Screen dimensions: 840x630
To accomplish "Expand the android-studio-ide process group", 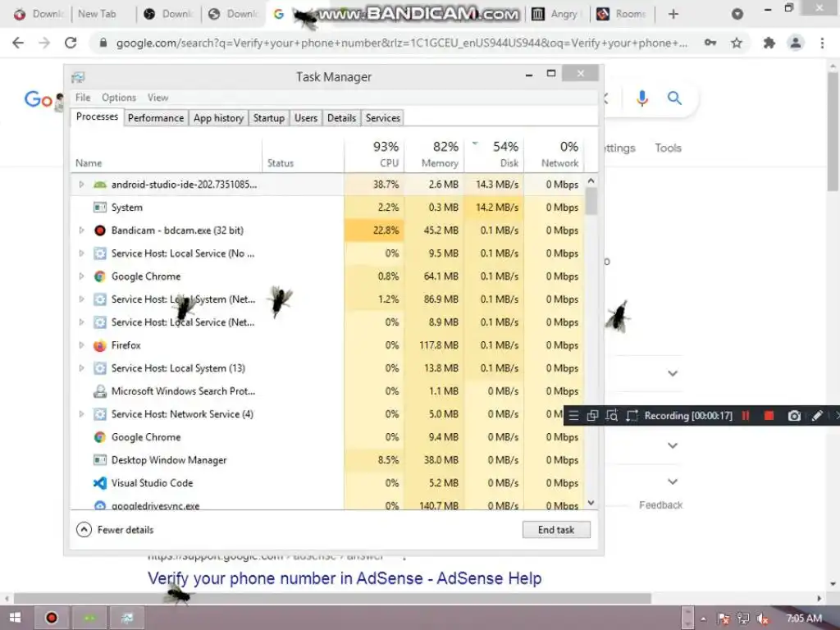I will tap(81, 185).
